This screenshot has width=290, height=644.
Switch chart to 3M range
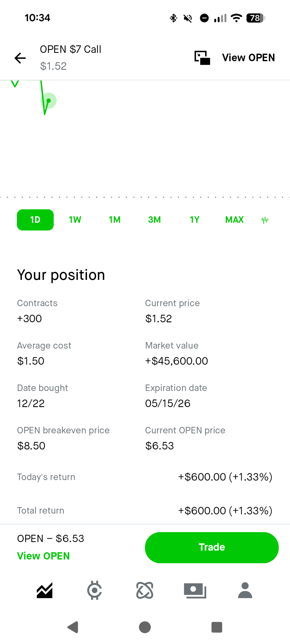[154, 220]
